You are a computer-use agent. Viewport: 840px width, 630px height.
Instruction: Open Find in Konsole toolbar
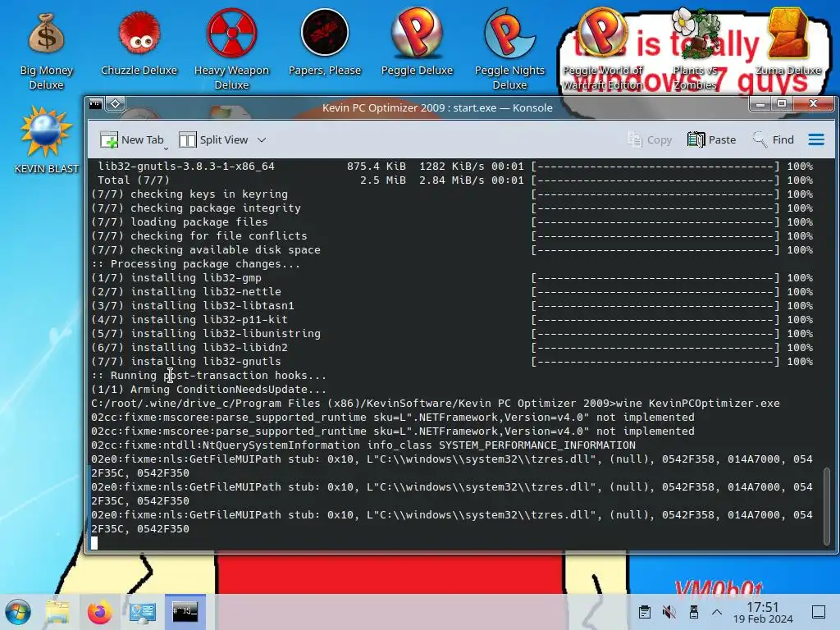tap(773, 139)
